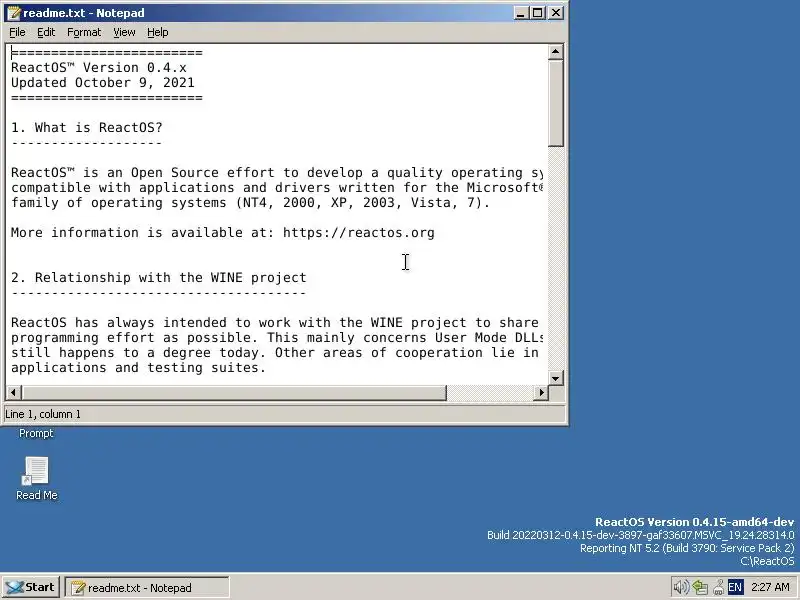Click the 'Prompt' desktop icon label
The image size is (800, 600).
[36, 433]
